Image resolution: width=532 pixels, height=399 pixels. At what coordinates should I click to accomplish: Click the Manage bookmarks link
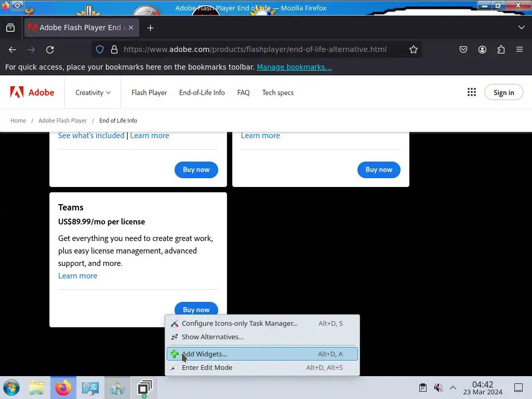click(x=294, y=67)
